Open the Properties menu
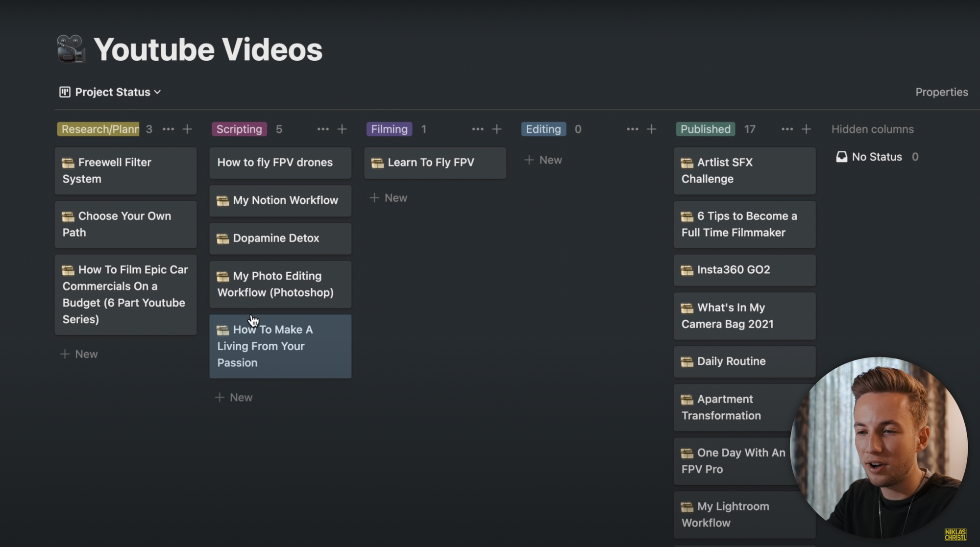980x547 pixels. [x=941, y=92]
